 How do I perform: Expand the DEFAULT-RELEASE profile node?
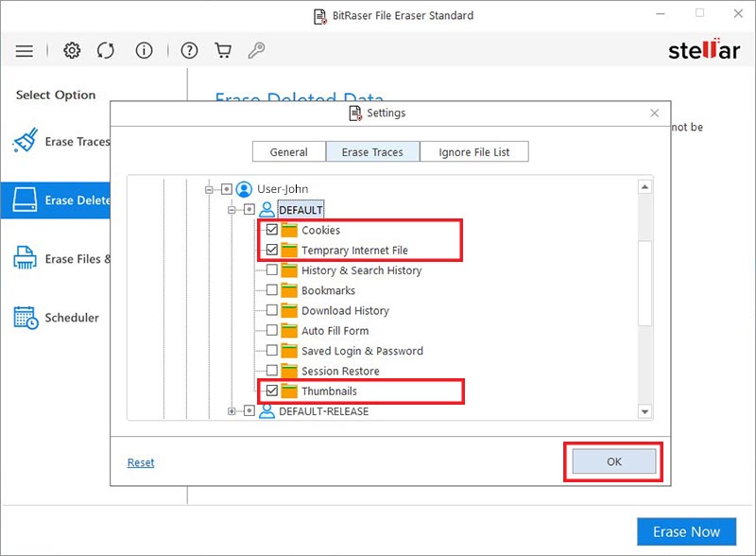(x=232, y=411)
